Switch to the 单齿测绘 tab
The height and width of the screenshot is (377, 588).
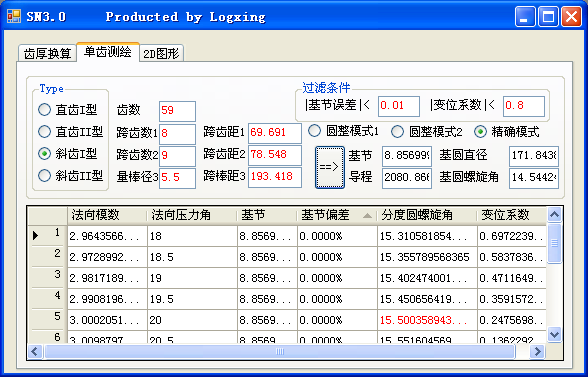[x=108, y=51]
